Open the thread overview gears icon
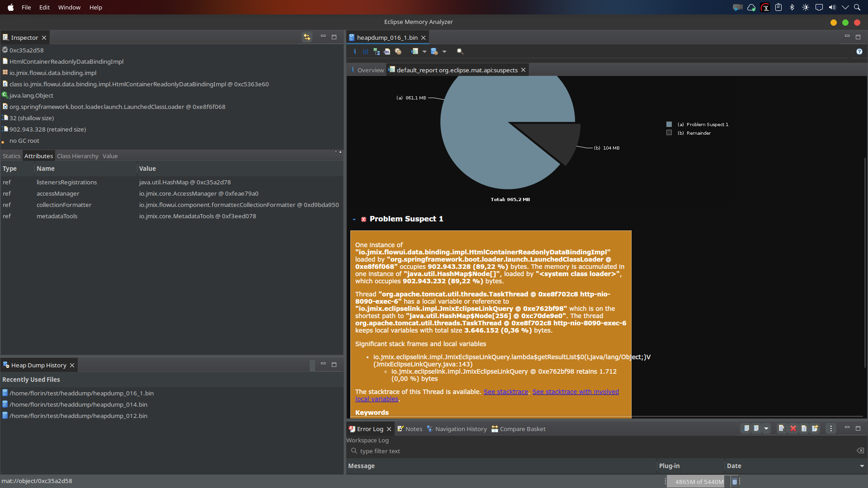Image resolution: width=868 pixels, height=488 pixels. coord(398,52)
